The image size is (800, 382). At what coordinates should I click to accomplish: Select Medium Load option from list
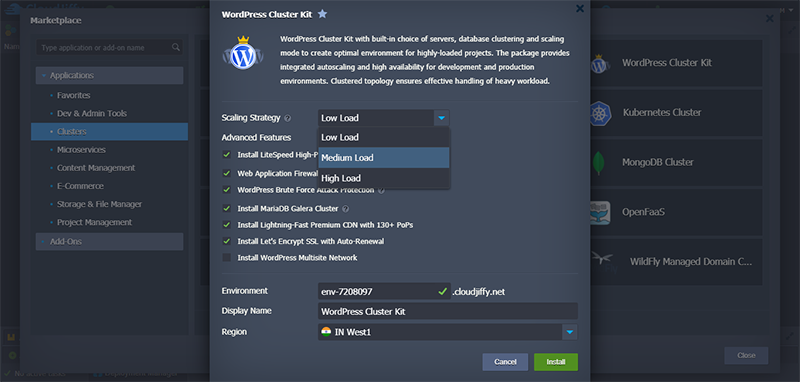coord(384,158)
